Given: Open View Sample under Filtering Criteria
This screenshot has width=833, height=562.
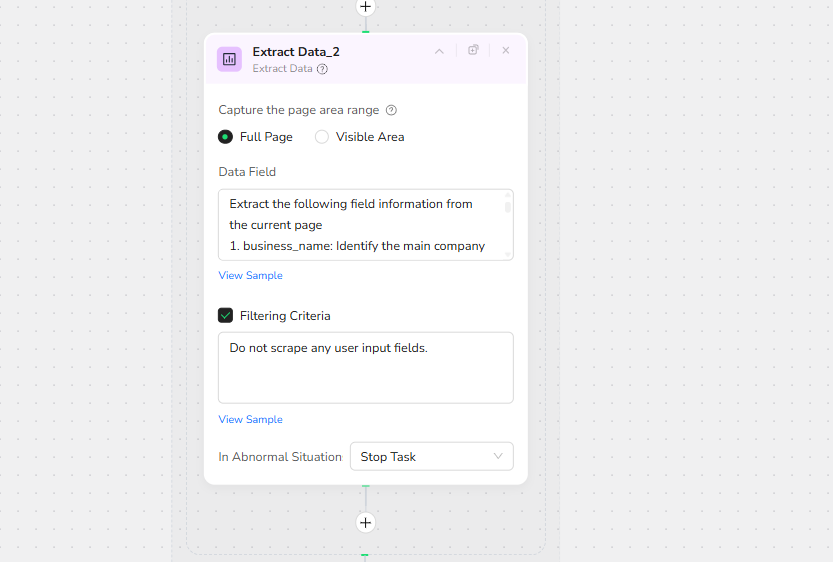Looking at the screenshot, I should (250, 420).
